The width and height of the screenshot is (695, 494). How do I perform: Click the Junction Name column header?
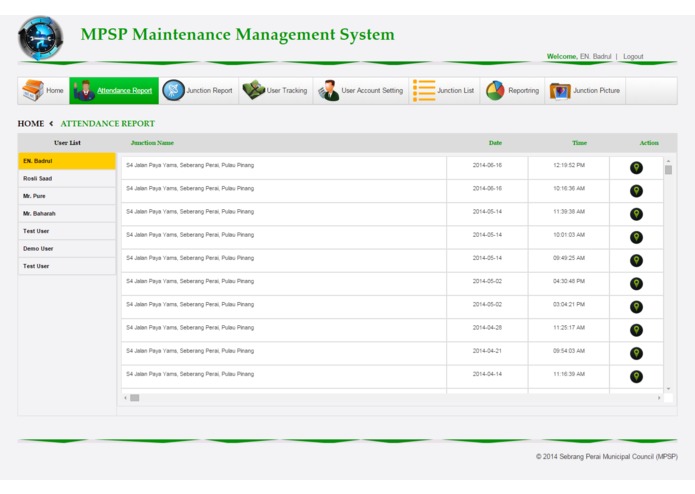click(152, 143)
